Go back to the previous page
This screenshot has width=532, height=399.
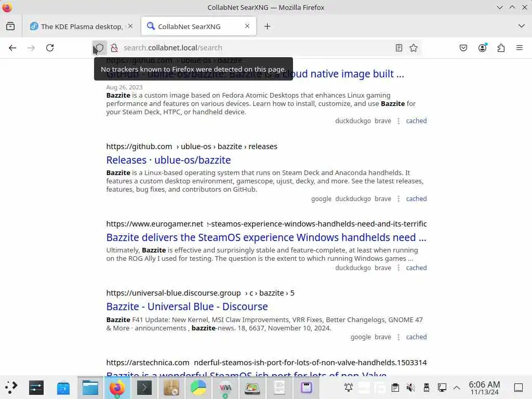(x=12, y=48)
